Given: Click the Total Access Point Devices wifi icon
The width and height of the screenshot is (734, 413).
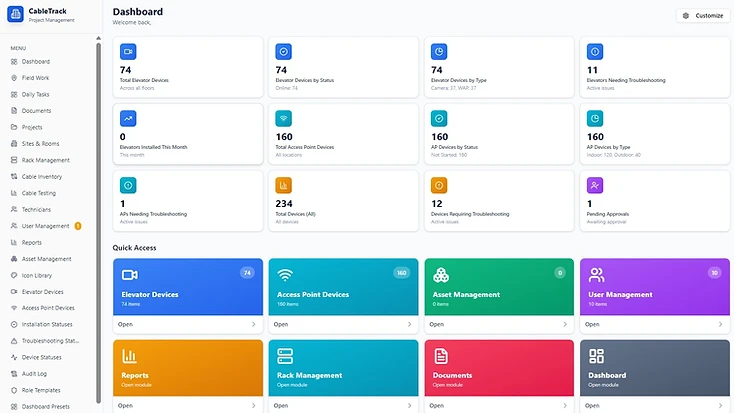Looking at the screenshot, I should coord(283,118).
